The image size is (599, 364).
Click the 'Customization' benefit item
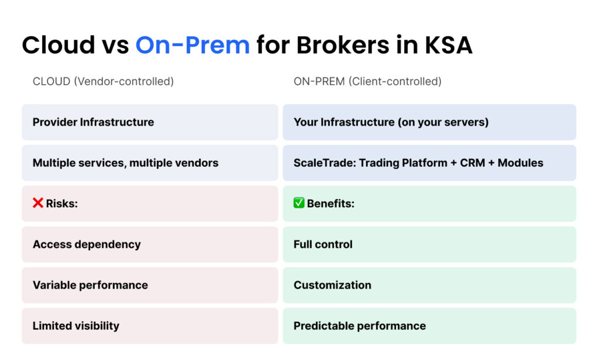pos(429,285)
